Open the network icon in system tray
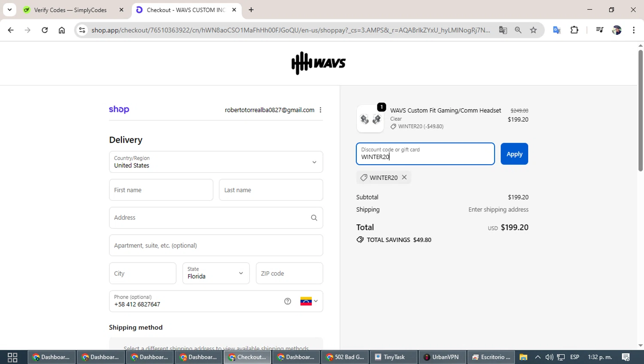644x364 pixels. pos(561,357)
